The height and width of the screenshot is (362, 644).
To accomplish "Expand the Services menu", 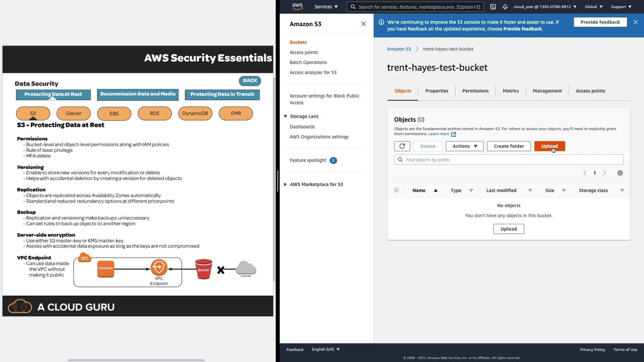I will tap(326, 7).
